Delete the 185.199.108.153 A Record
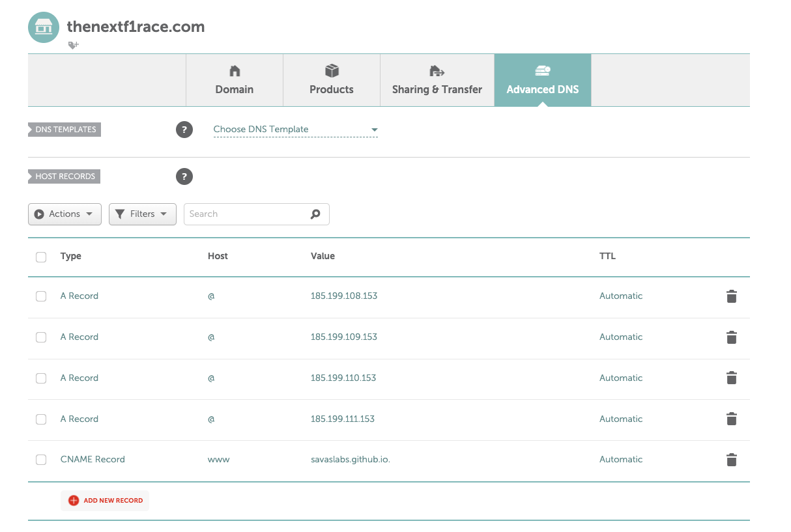 pyautogui.click(x=731, y=296)
